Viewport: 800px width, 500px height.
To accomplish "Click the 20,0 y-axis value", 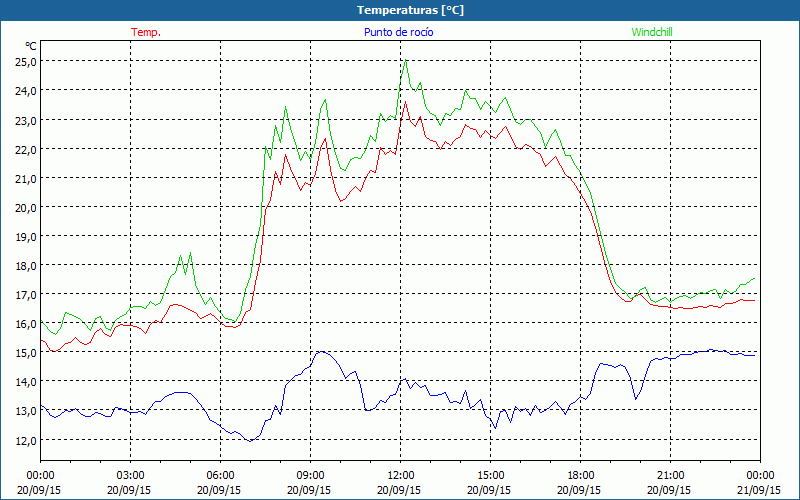I will tap(26, 207).
